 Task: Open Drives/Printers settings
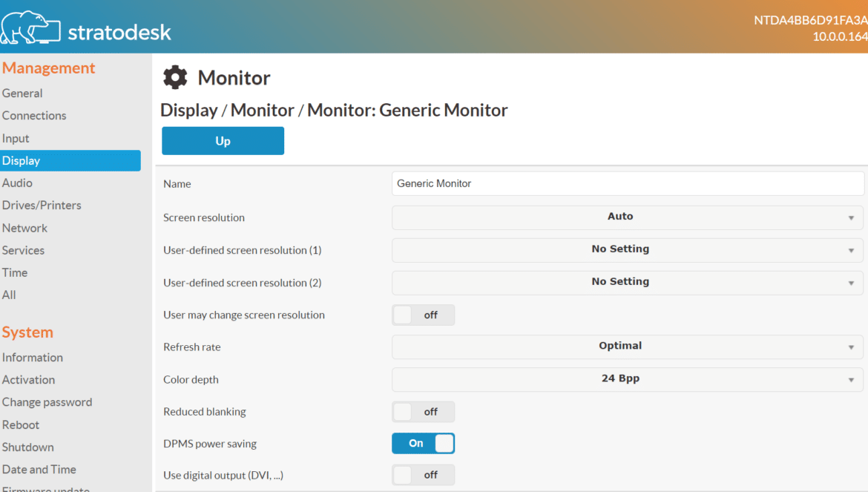pos(42,205)
